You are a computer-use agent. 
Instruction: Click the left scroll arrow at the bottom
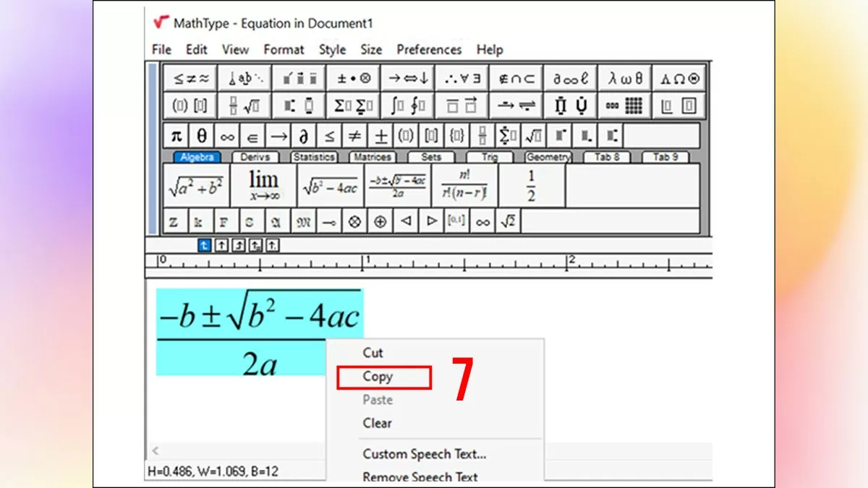point(155,450)
